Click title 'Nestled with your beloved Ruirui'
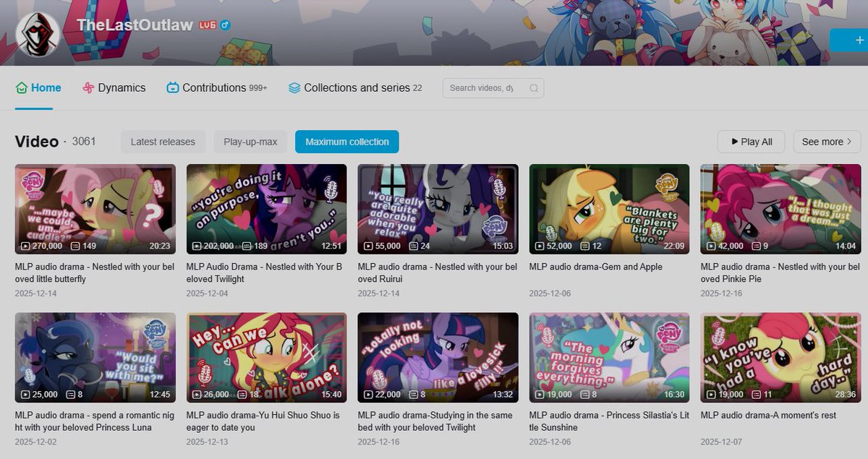 438,273
